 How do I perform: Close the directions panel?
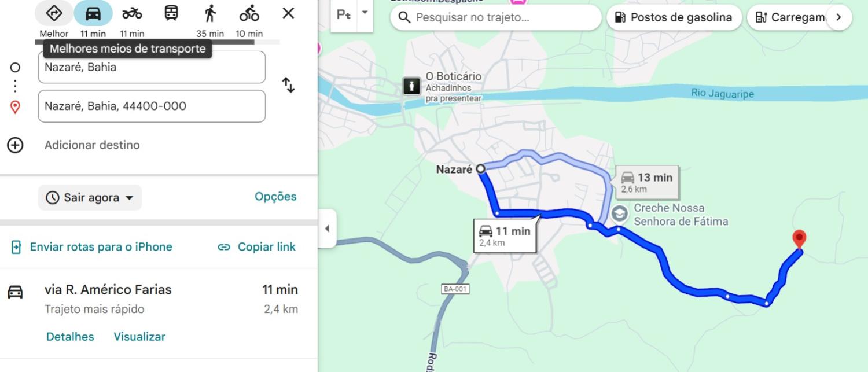point(288,13)
